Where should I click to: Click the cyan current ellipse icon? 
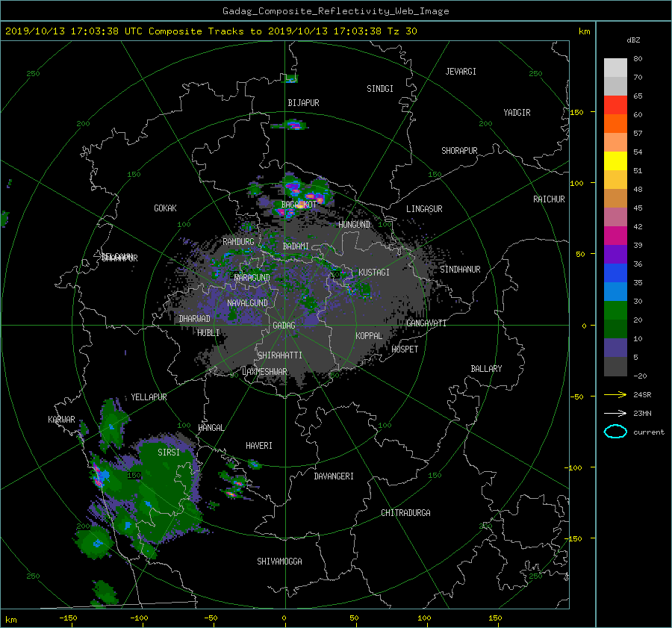615,432
